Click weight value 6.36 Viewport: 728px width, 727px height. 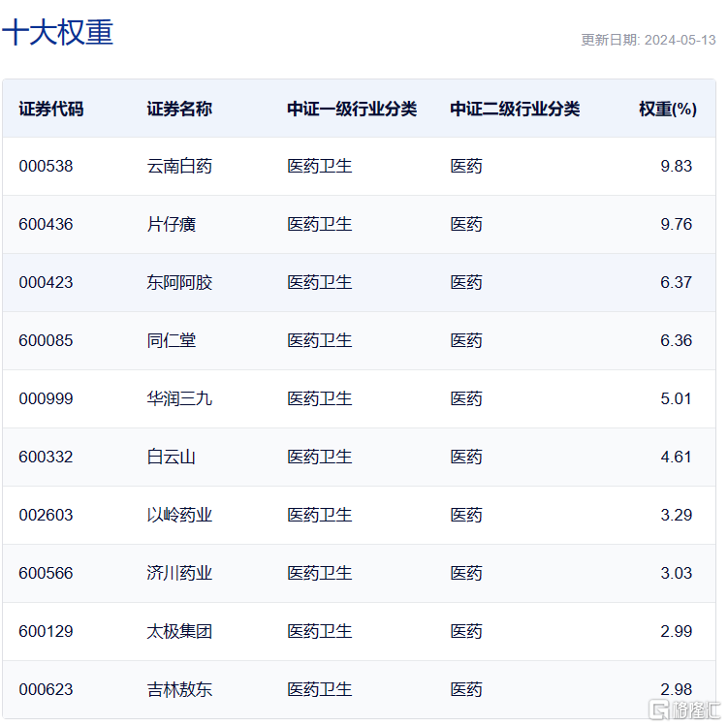677,341
